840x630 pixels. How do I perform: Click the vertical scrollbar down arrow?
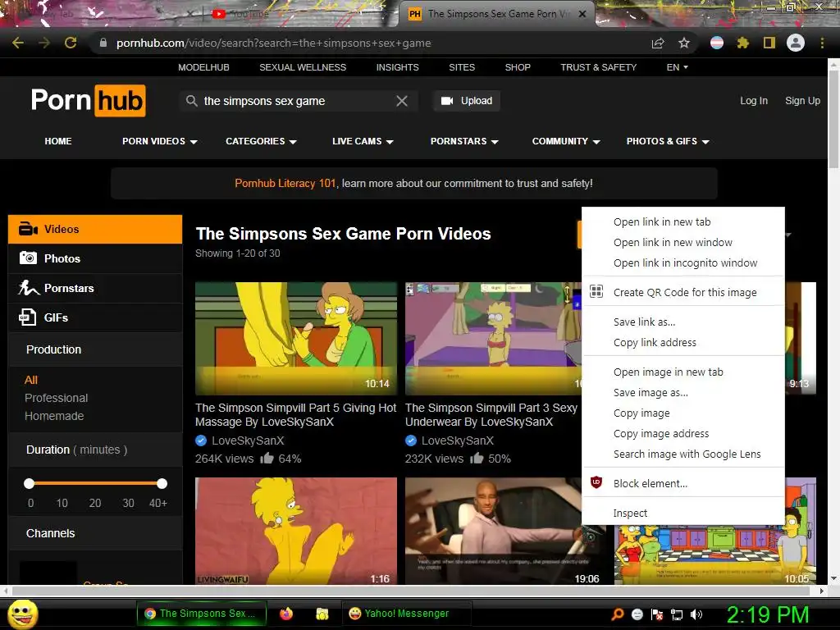pyautogui.click(x=833, y=578)
